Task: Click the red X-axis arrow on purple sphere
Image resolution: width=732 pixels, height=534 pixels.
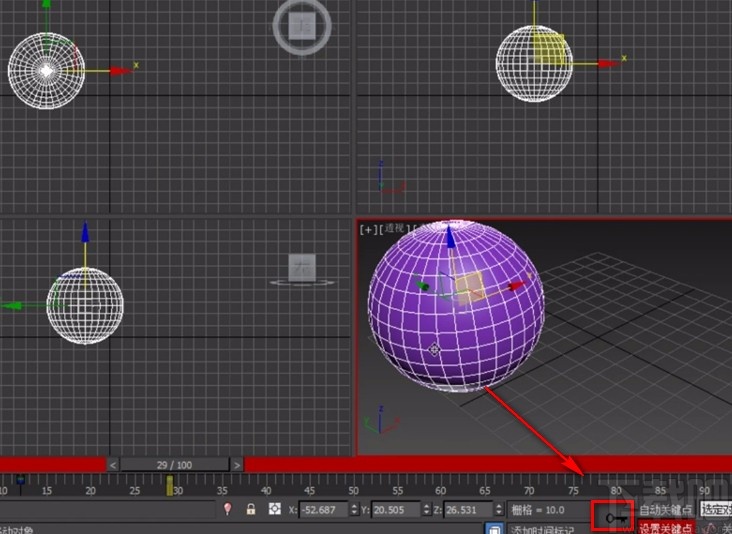Action: point(516,285)
